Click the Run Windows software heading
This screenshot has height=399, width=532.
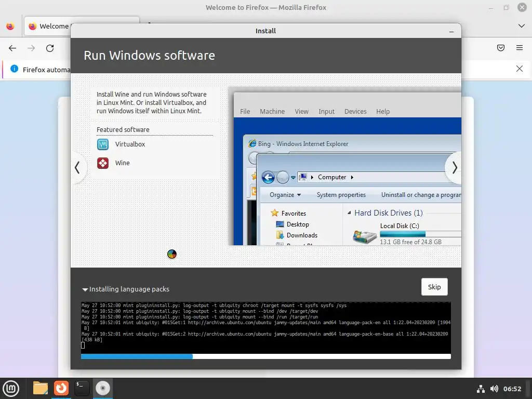[149, 55]
